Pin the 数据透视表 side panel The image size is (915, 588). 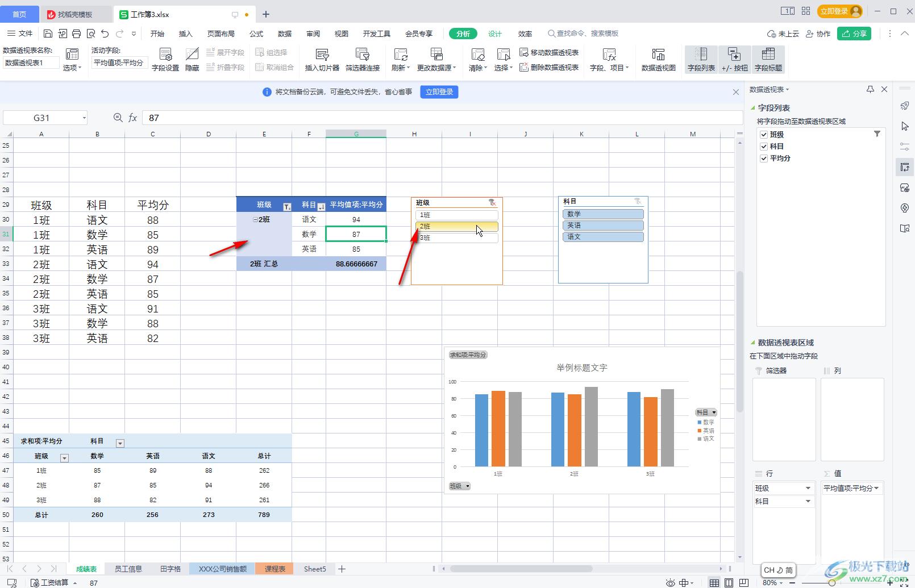tap(870, 89)
